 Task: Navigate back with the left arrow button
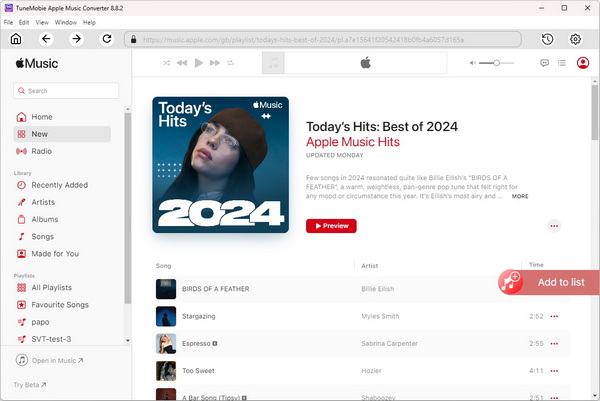point(46,39)
